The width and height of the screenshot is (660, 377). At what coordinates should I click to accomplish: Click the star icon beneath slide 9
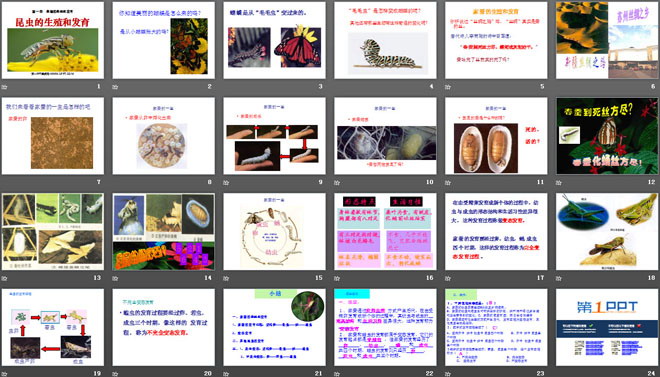pos(226,183)
